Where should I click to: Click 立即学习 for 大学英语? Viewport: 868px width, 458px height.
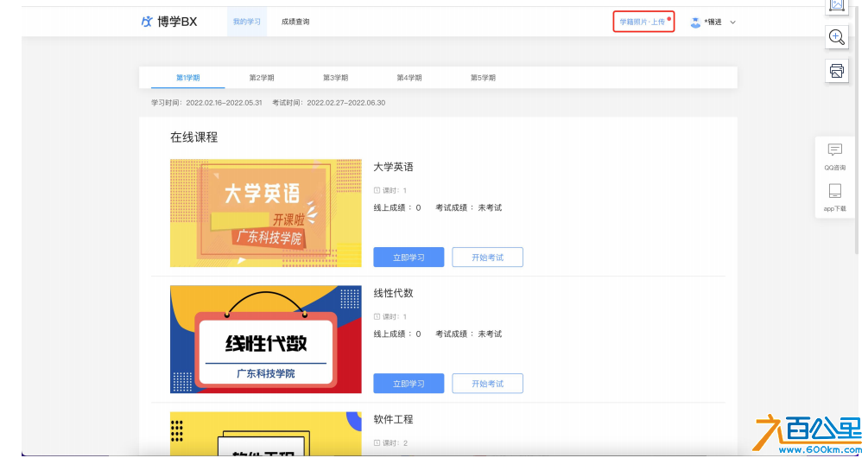(x=409, y=257)
